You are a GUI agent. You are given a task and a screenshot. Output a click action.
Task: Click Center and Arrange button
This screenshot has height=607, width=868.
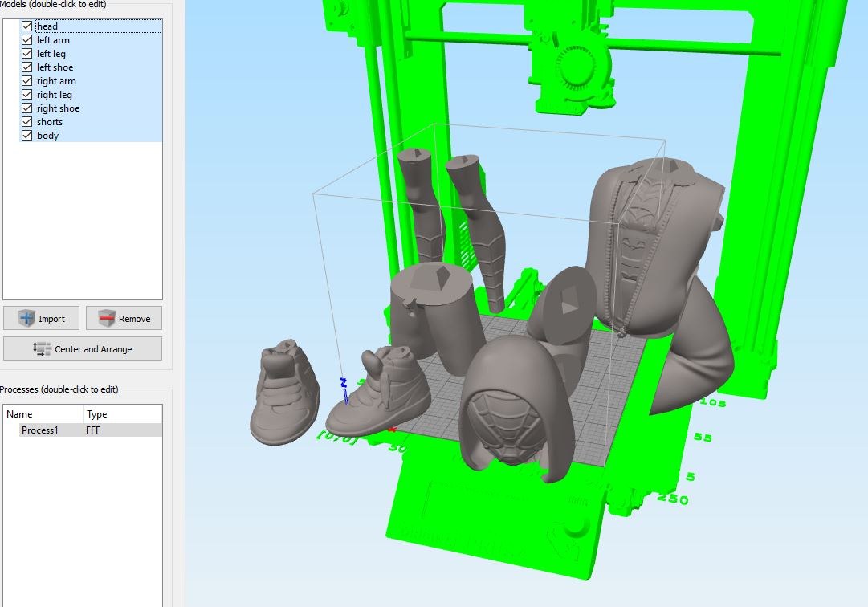(83, 348)
